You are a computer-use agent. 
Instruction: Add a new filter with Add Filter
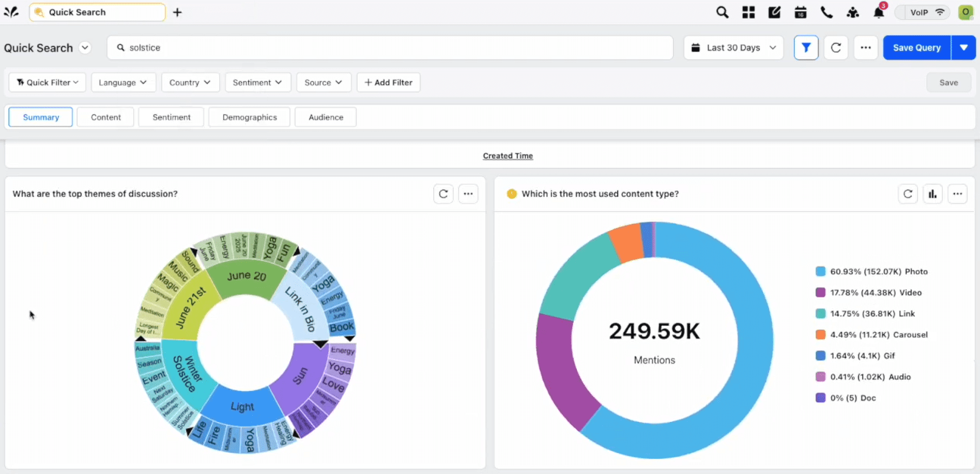[x=388, y=82]
